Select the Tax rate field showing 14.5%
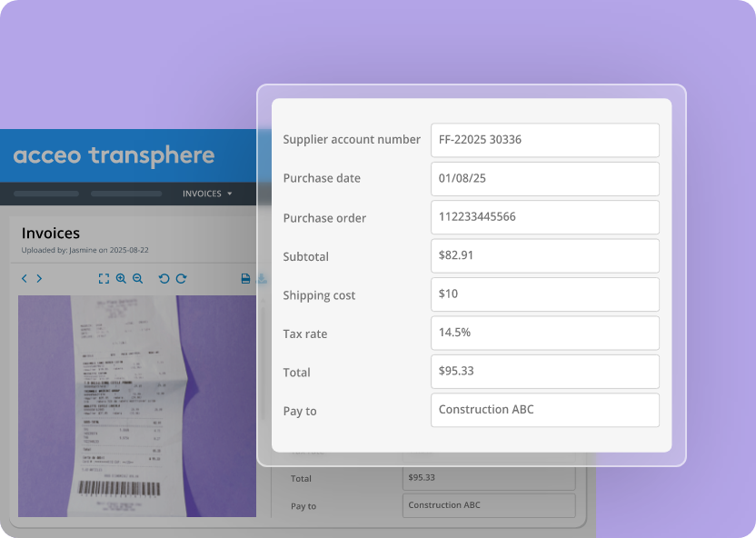 click(544, 333)
